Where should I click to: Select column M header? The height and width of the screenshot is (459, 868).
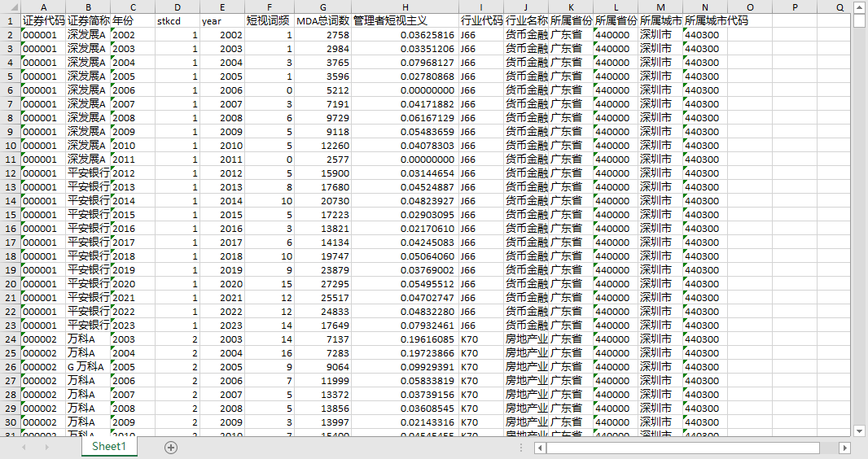[660, 7]
